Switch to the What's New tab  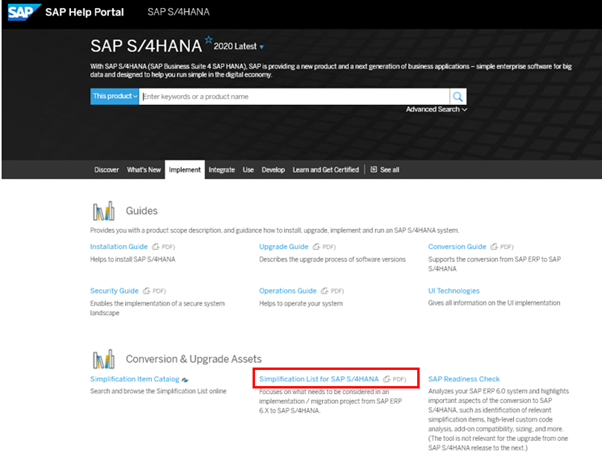coord(144,170)
